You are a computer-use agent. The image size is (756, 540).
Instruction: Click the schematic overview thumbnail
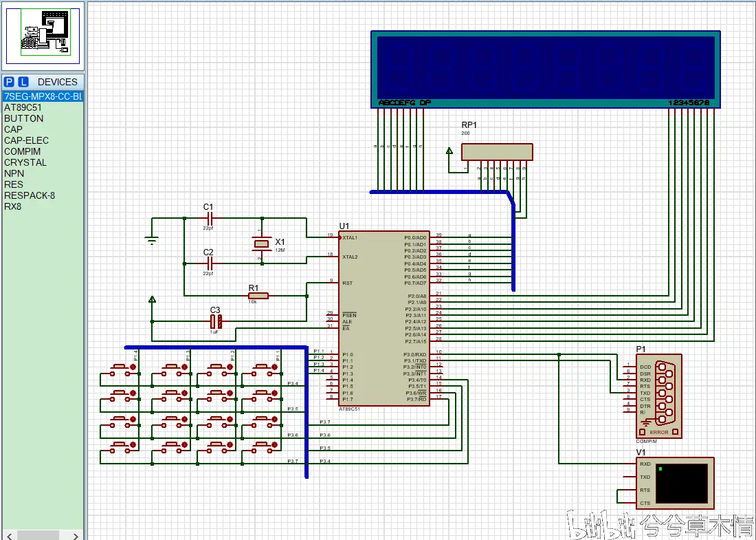click(x=43, y=34)
